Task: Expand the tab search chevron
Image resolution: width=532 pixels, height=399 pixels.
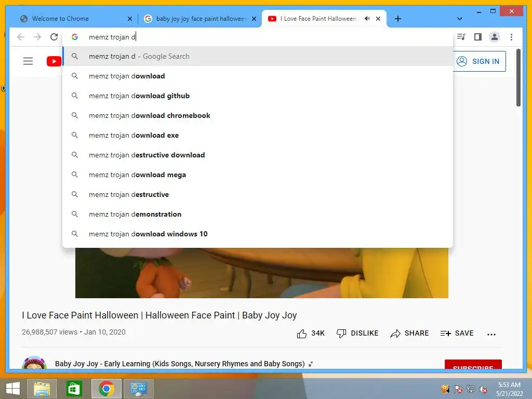Action: [x=460, y=19]
